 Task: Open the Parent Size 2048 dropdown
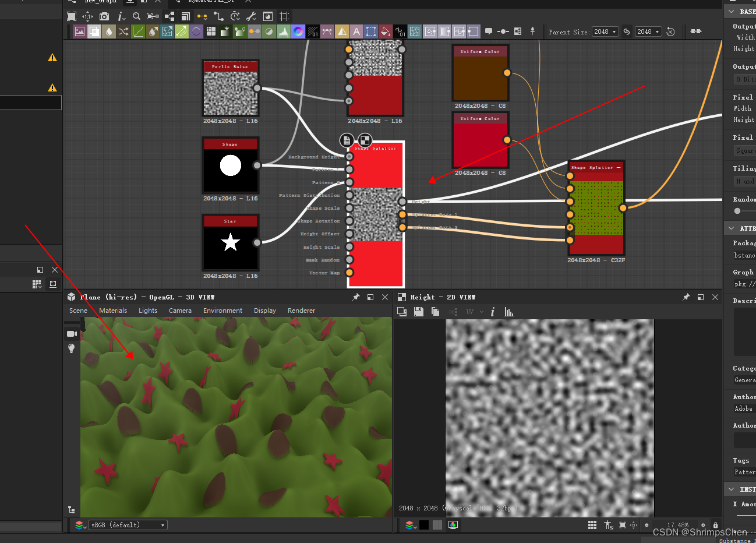click(605, 31)
